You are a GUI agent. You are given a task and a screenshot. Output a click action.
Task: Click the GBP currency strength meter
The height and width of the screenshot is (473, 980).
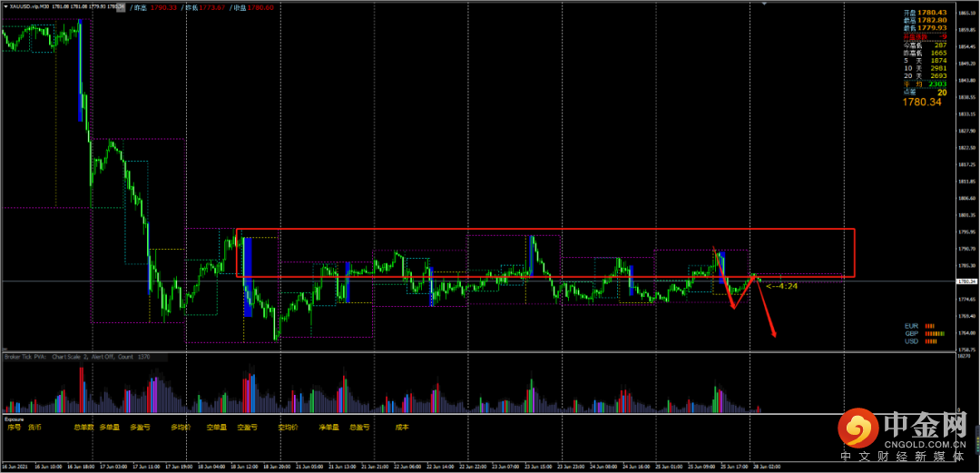925,333
